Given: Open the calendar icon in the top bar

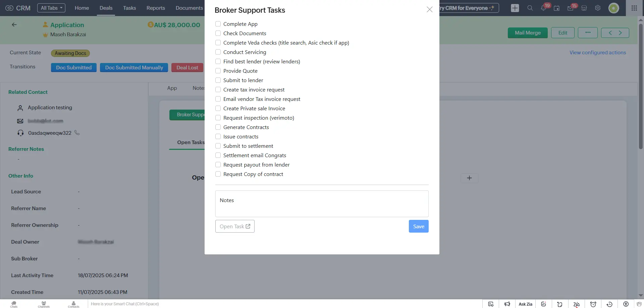Looking at the screenshot, I should pos(557,8).
